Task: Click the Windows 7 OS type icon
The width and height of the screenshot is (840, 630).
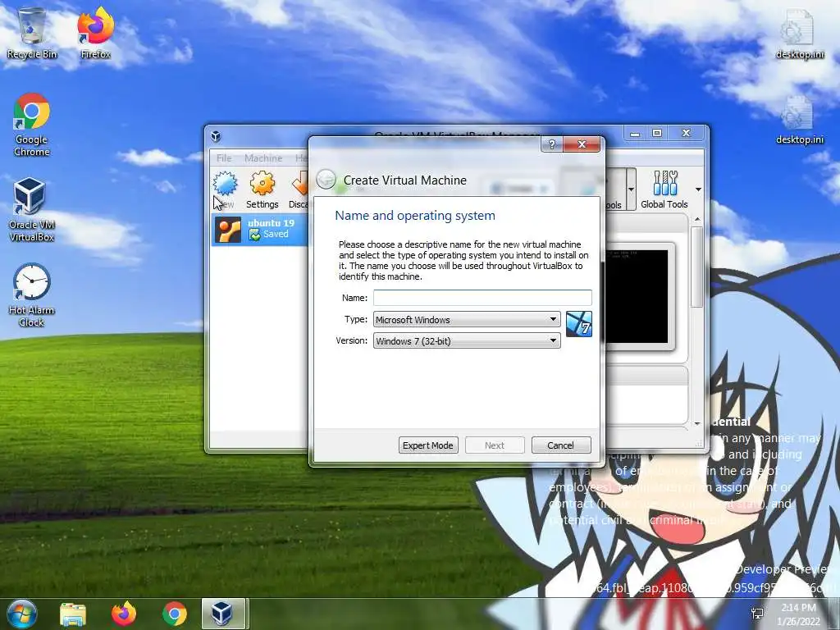Action: tap(578, 324)
